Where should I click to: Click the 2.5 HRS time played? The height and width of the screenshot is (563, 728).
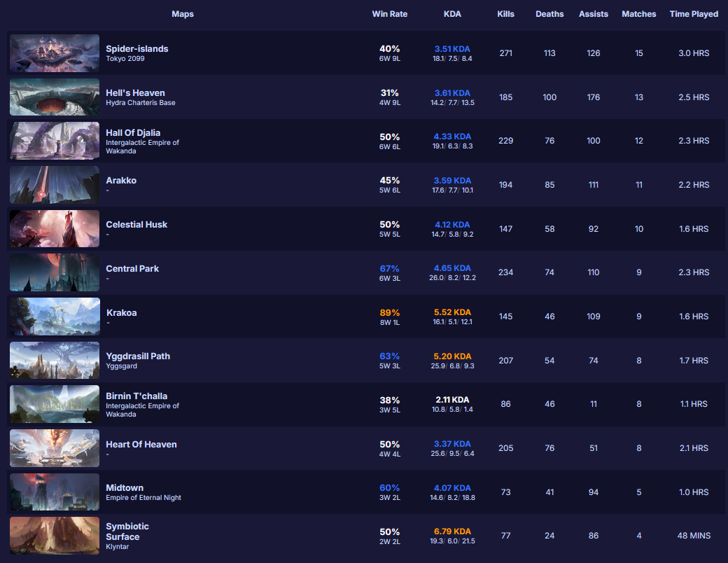point(694,97)
